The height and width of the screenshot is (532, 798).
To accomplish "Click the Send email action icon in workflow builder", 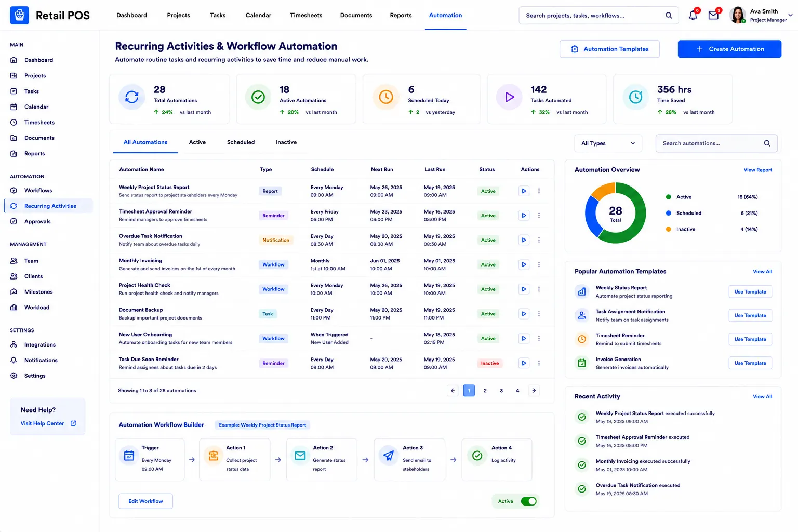I will tap(389, 456).
